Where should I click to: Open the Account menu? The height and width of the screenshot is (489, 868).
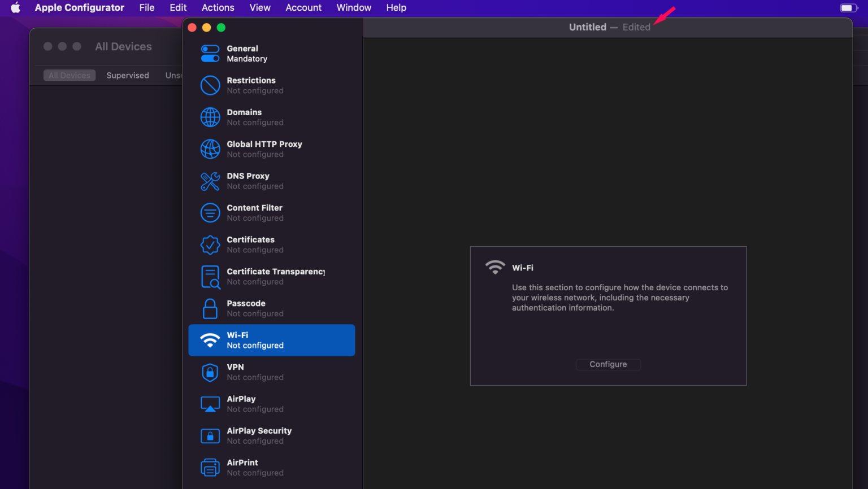point(303,8)
